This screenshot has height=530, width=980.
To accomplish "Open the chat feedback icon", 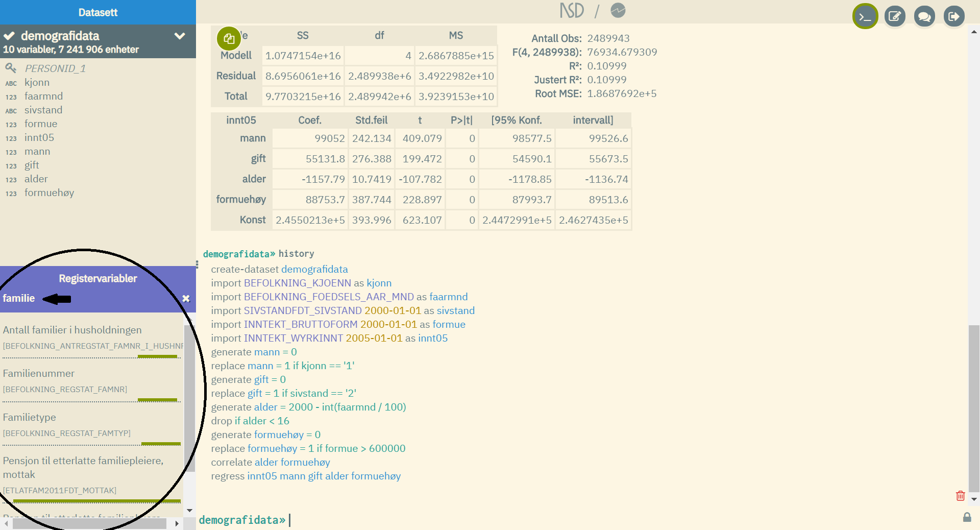I will coord(924,17).
